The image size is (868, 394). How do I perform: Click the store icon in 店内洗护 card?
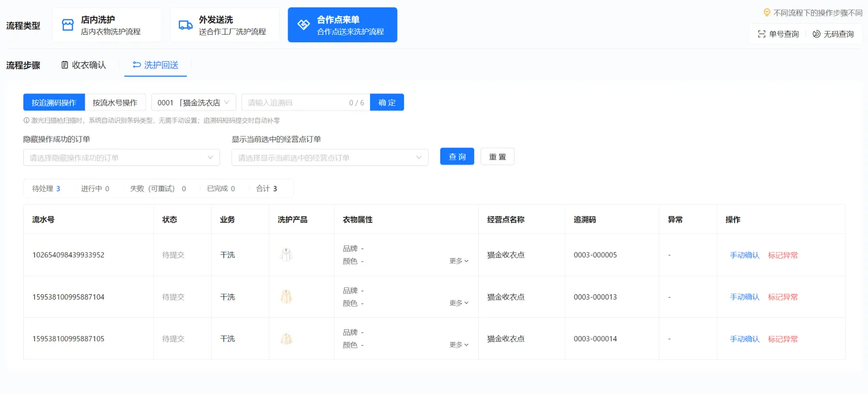point(68,25)
